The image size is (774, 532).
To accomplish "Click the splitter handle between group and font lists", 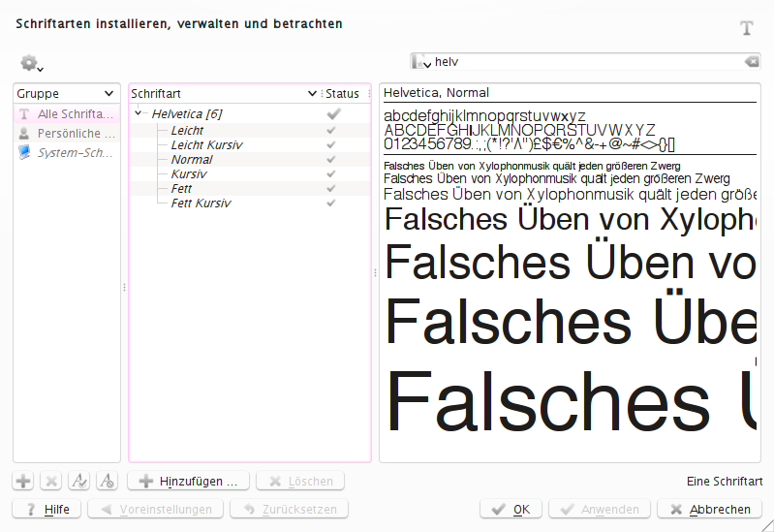I will point(124,287).
